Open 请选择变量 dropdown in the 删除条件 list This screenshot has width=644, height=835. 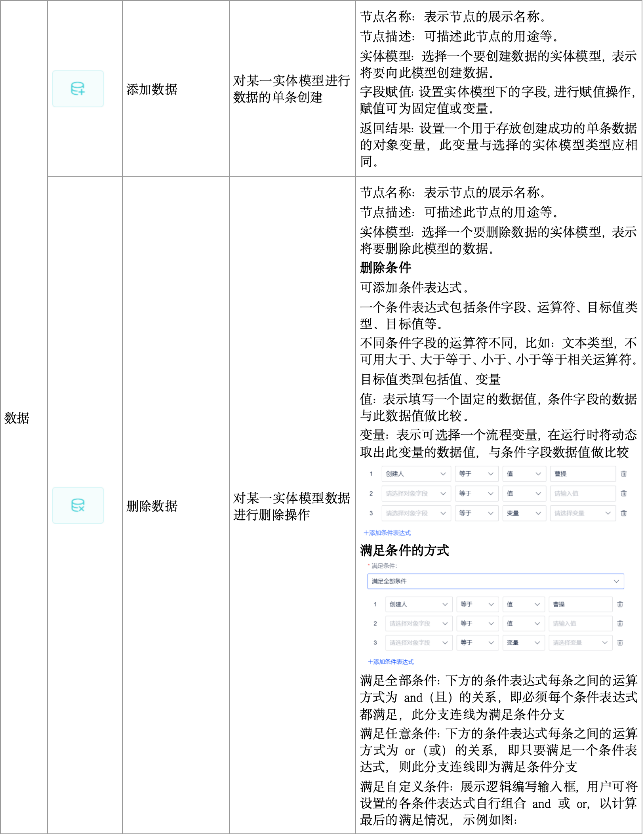coord(583,513)
